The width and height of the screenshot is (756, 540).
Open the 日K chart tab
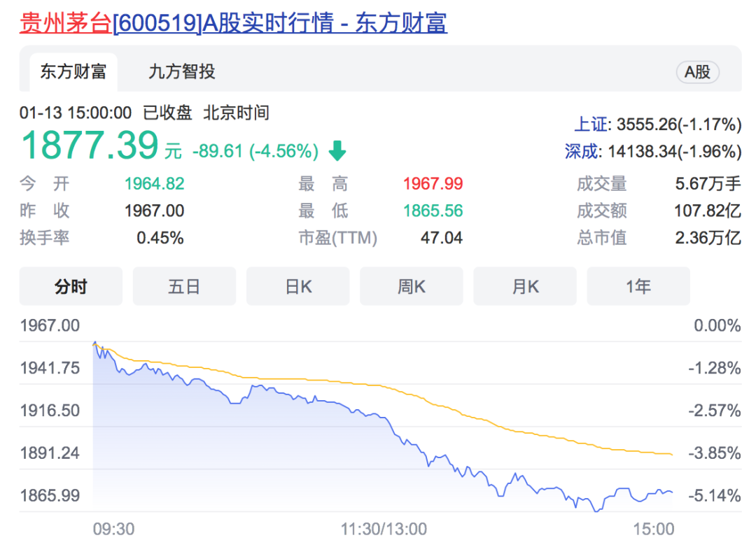pos(298,287)
